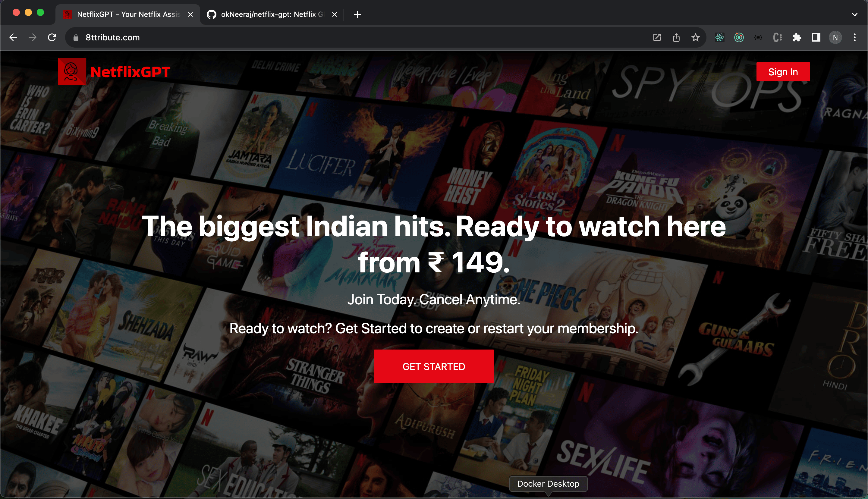
Task: Bookmark this page with the star icon
Action: (695, 37)
